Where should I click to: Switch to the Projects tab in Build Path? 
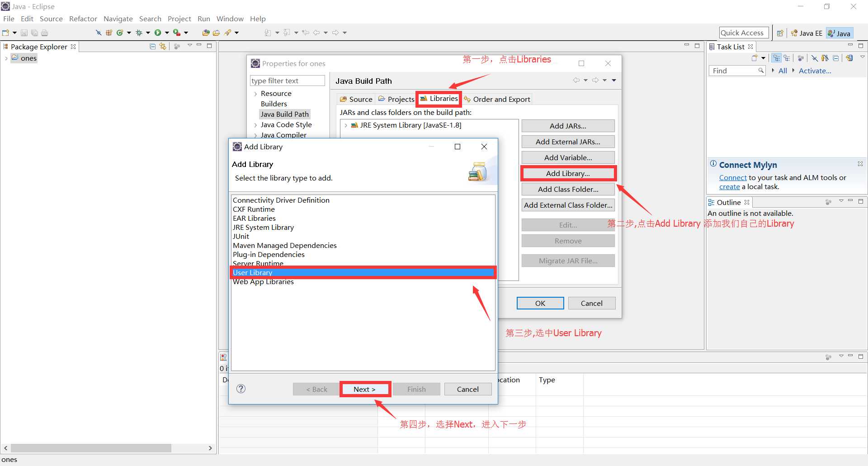pos(396,99)
